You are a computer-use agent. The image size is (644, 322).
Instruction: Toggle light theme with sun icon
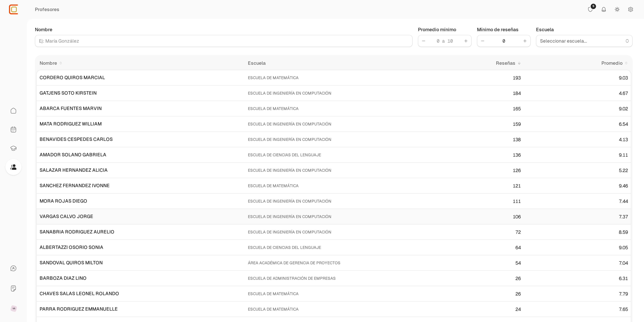617,10
